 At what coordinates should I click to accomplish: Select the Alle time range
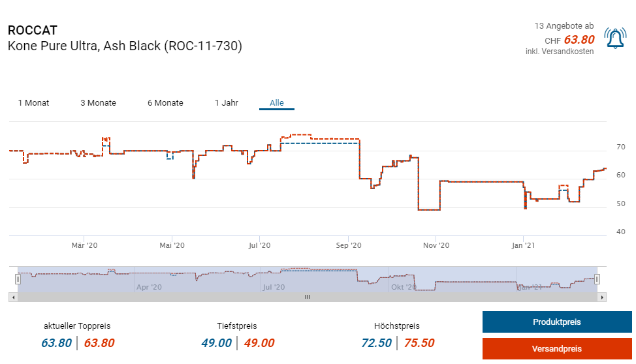coord(277,103)
